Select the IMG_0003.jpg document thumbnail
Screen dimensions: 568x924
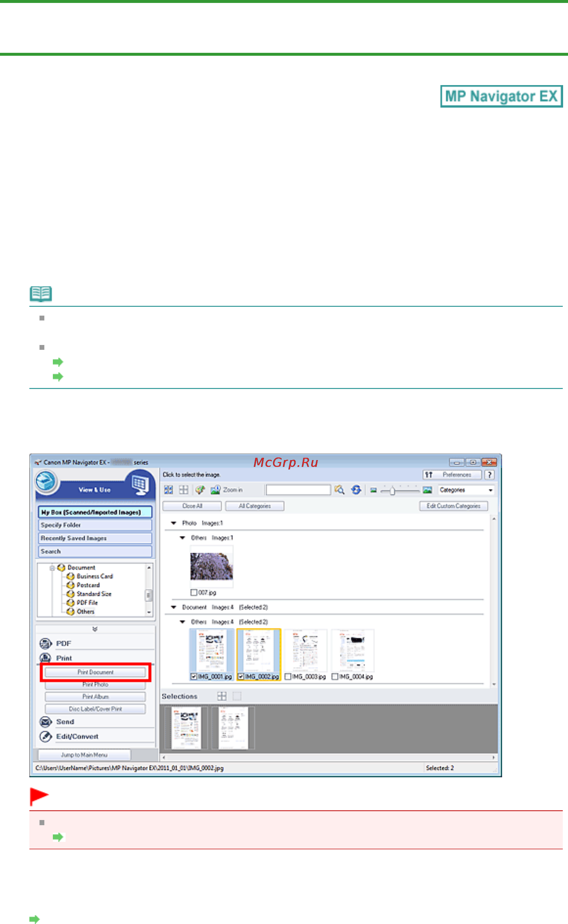point(306,651)
